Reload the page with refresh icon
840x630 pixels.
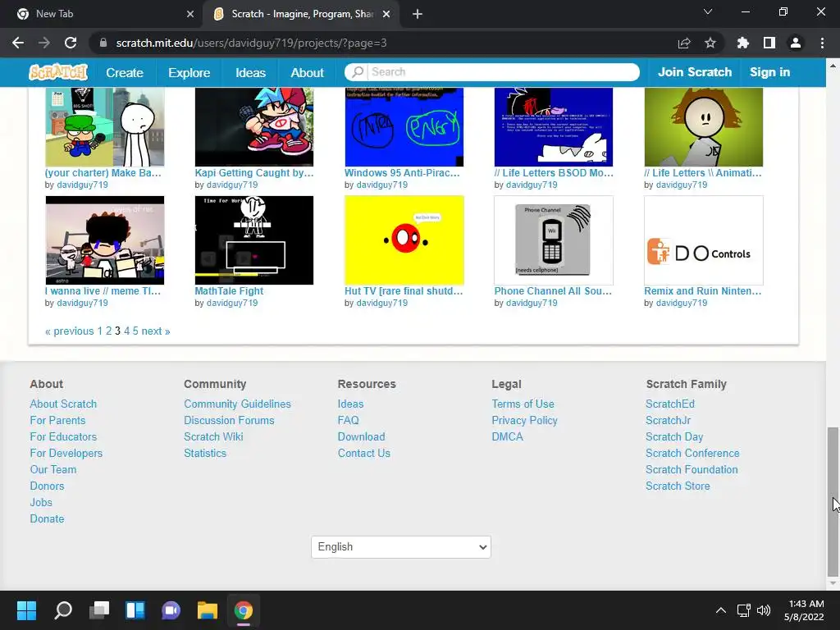pos(71,43)
